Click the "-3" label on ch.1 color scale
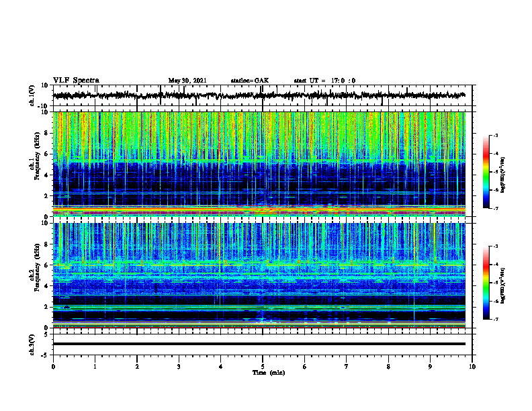The height and width of the screenshot is (411, 532). (496, 135)
